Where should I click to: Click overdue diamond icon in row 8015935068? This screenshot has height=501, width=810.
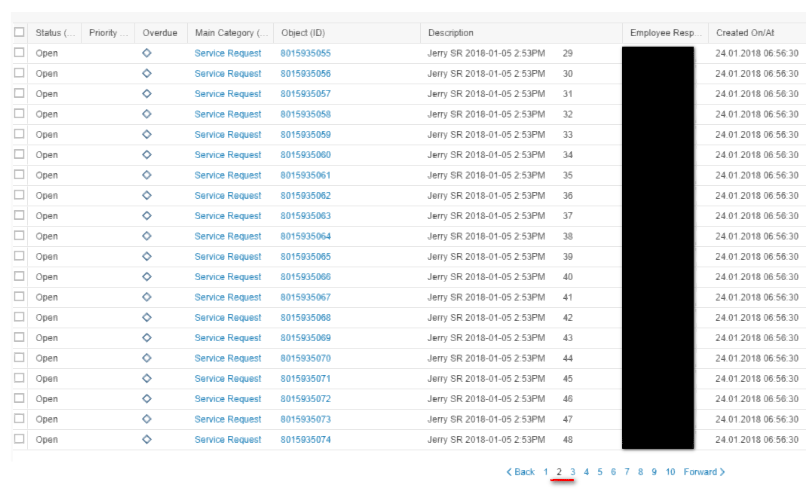tap(147, 317)
